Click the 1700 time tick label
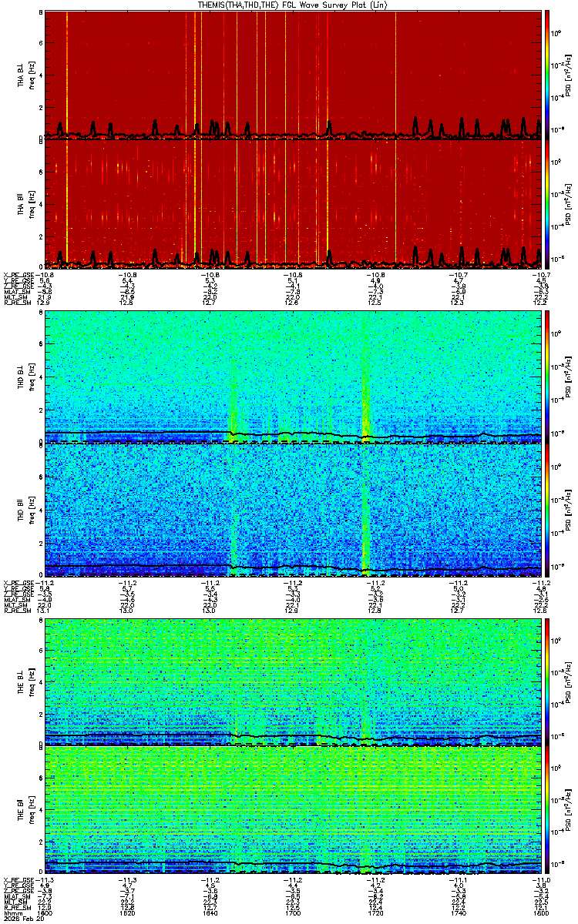Screen dimensions: 578x924 pyautogui.click(x=293, y=913)
